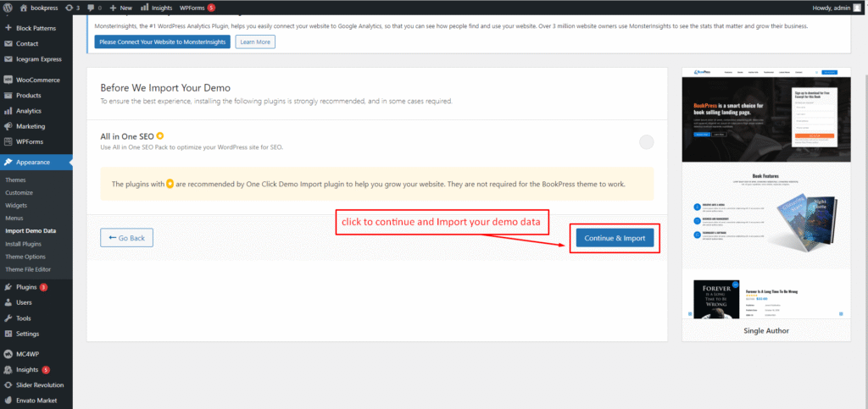The height and width of the screenshot is (409, 868).
Task: Click the WooCommerce icon in sidebar
Action: coord(8,80)
